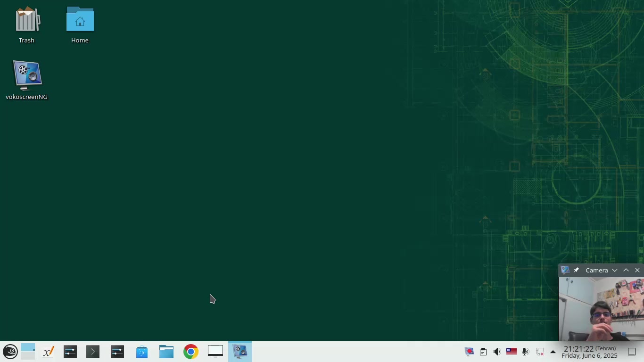
Task: Maximize the Camera window
Action: click(626, 270)
